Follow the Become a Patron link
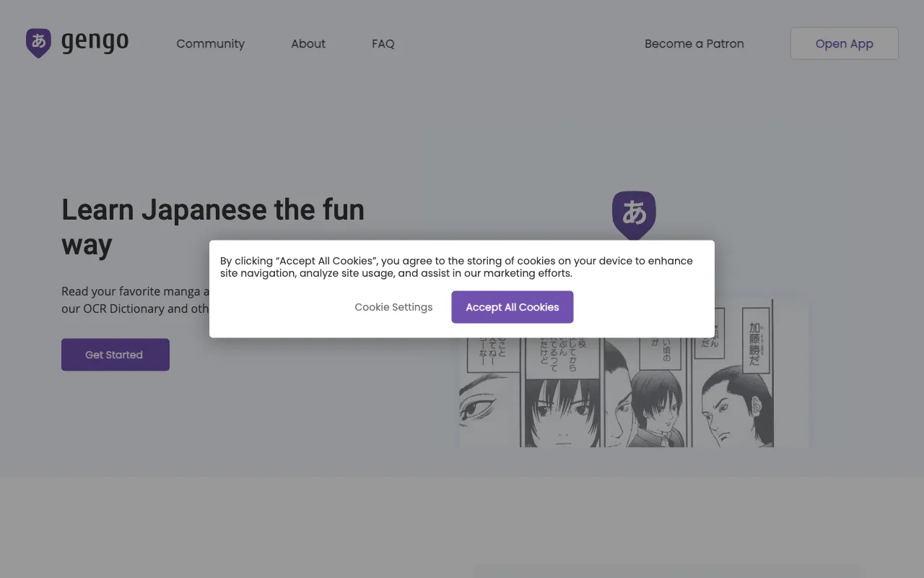The width and height of the screenshot is (924, 578). point(694,43)
